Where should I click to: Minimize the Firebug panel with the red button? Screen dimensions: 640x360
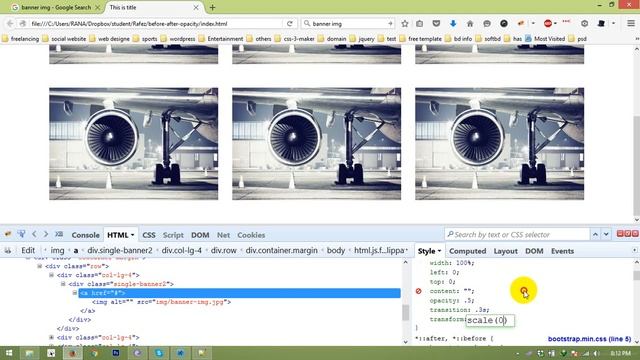[x=620, y=233]
